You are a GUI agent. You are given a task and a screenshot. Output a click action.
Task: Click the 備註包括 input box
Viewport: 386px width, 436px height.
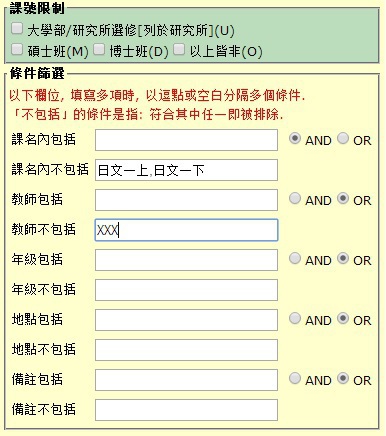coord(186,380)
